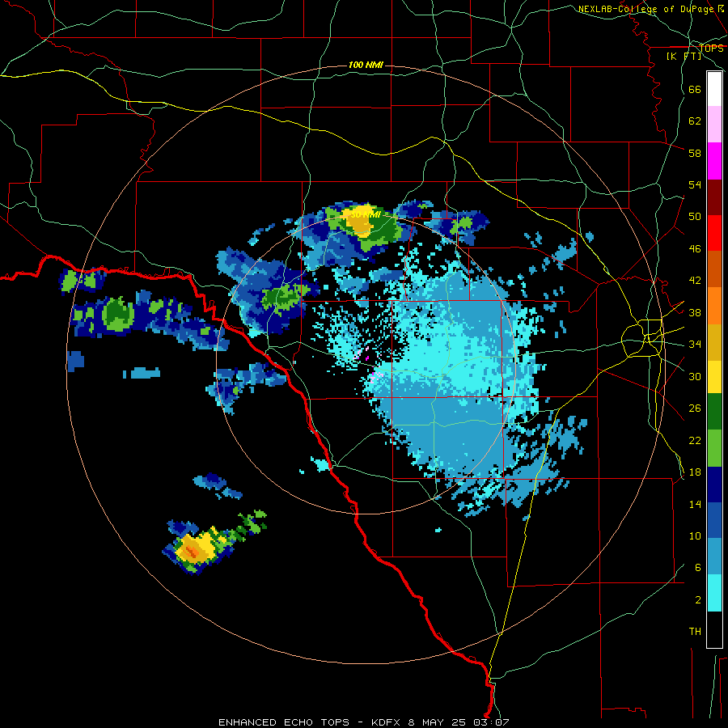
Task: Click the "58" legend value
Action: point(695,153)
